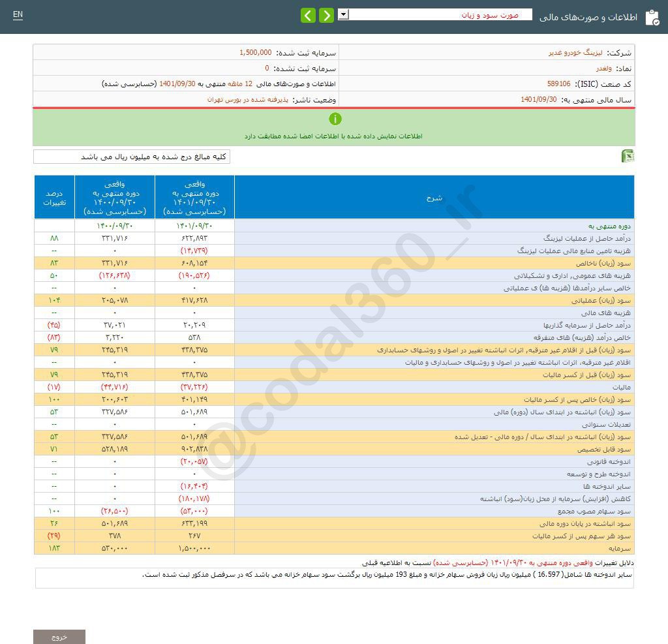
Task: Click the million rial units note box
Action: click(x=134, y=157)
